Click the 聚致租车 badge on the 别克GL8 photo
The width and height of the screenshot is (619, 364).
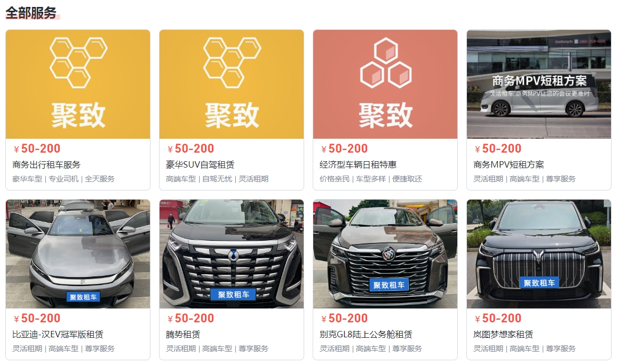tap(389, 284)
